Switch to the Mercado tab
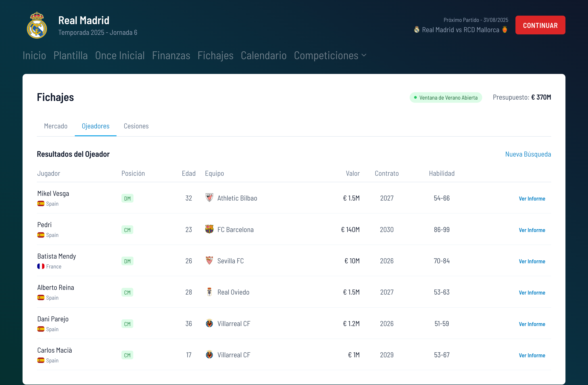The height and width of the screenshot is (385, 588). pyautogui.click(x=56, y=126)
